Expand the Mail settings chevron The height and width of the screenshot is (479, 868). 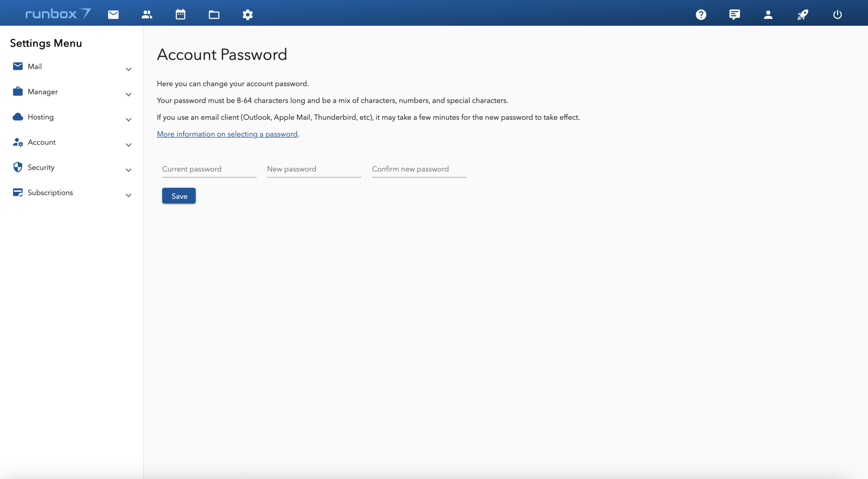tap(129, 69)
